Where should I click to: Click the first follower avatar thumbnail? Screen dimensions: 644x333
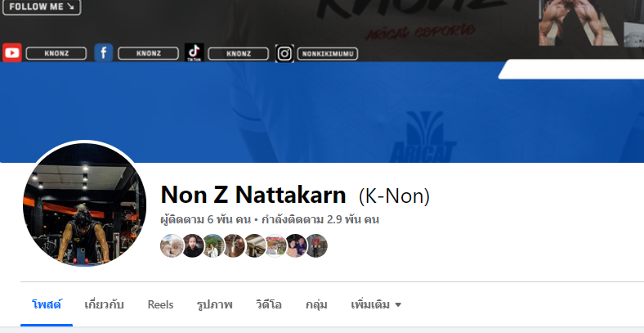coord(172,245)
